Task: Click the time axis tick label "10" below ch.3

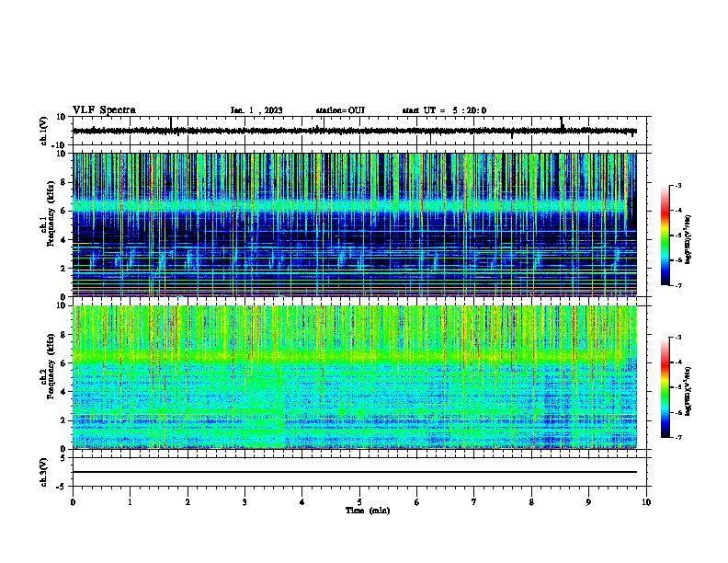Action: coord(646,502)
